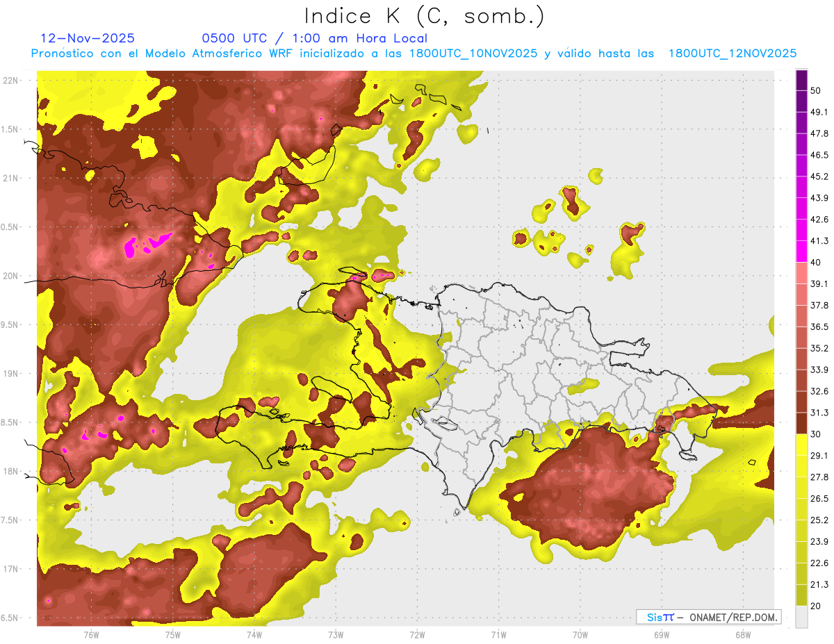Click the grey colorbar segment below 20

pos(802,617)
